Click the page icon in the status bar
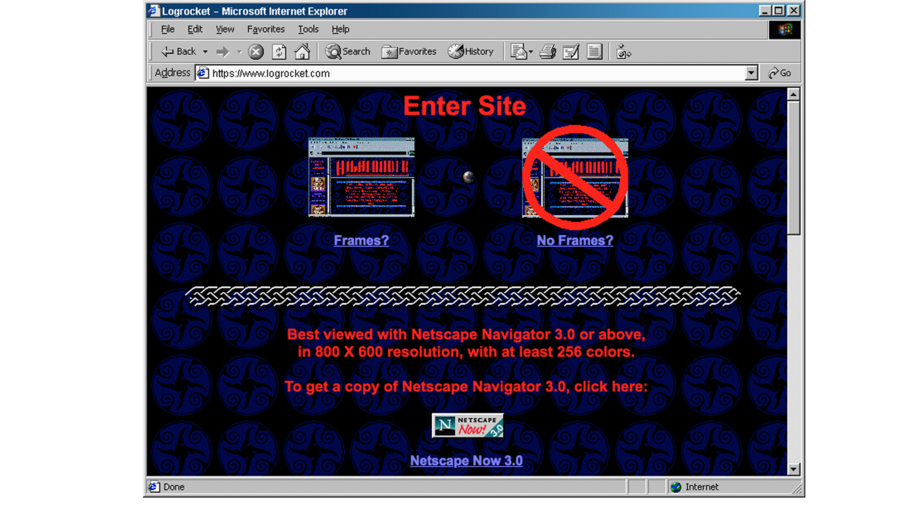 pos(153,487)
